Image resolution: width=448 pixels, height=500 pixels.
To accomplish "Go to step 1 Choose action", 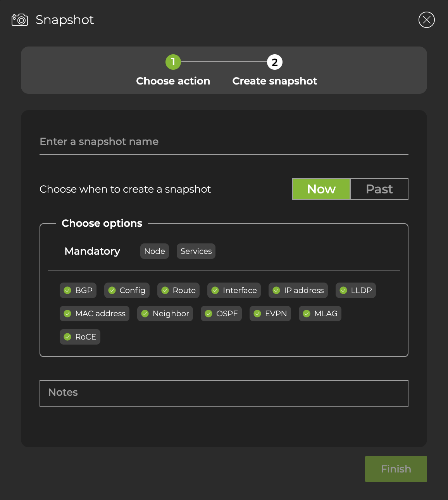I will pyautogui.click(x=173, y=61).
